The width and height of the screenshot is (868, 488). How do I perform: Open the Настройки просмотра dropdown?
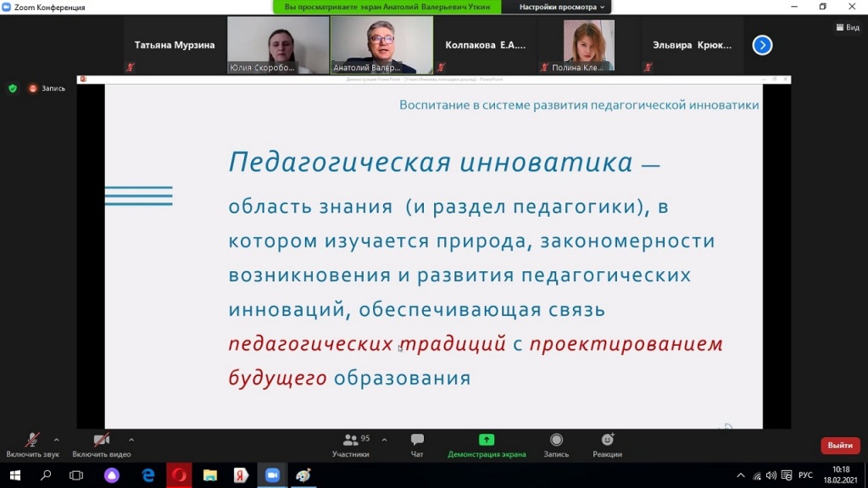(x=562, y=7)
